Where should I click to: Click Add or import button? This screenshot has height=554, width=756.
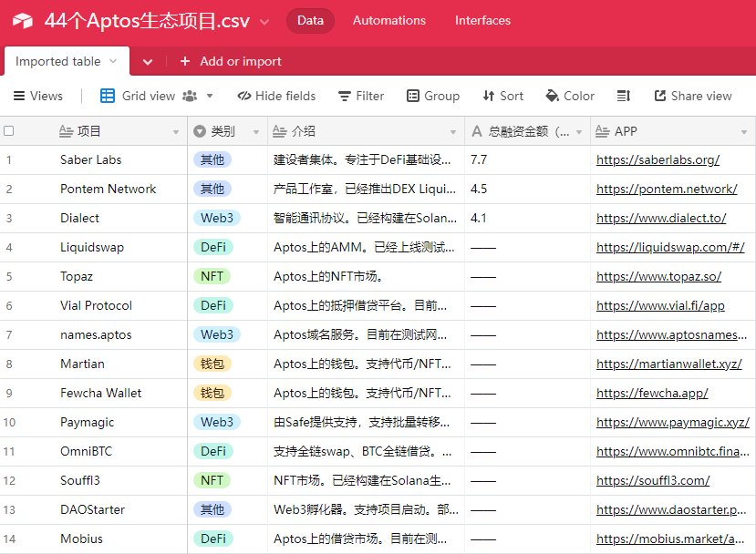coord(231,61)
